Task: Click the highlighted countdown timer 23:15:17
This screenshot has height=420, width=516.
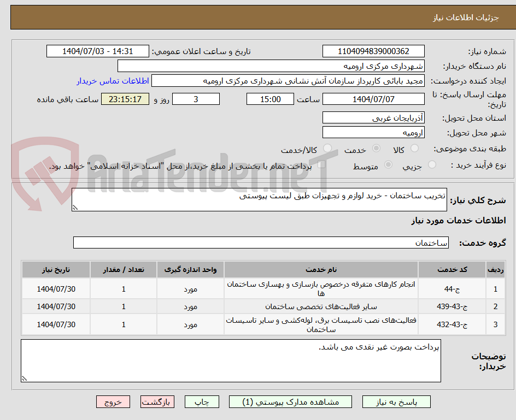Action: point(125,99)
